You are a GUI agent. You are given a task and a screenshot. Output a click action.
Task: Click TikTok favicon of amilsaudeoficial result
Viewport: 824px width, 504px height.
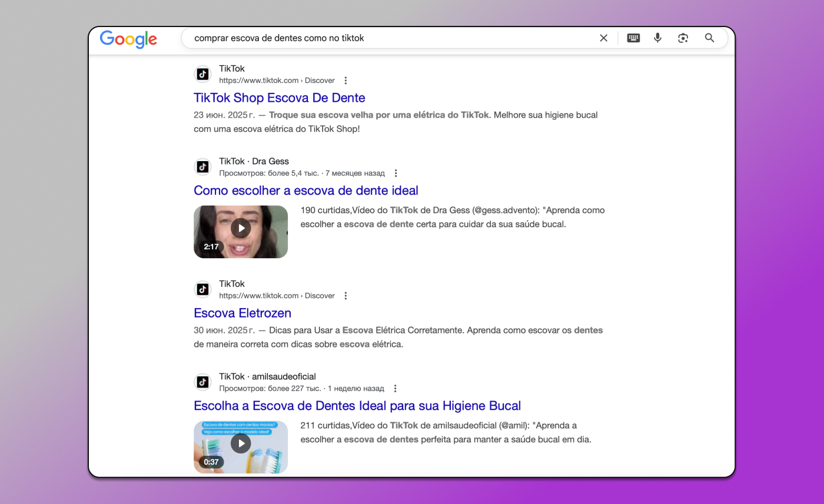point(202,382)
